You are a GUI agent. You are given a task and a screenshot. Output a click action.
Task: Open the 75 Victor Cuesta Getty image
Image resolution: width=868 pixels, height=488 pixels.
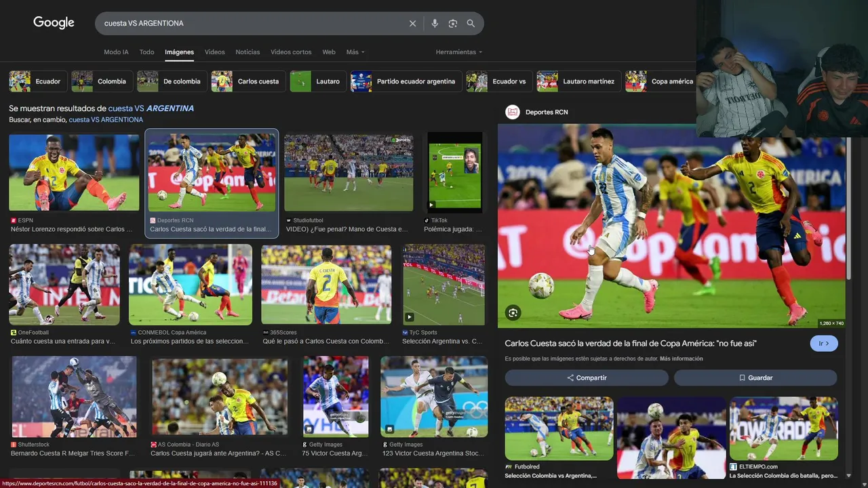[x=336, y=397]
